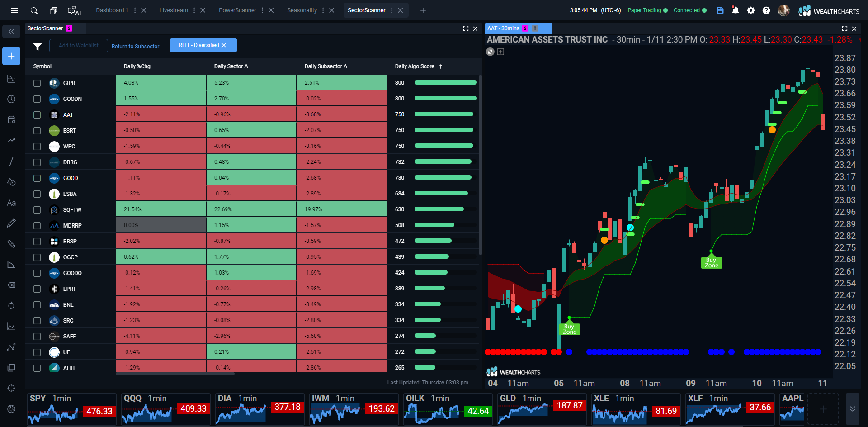Open the filter funnel in SectorScanner
Image resolution: width=868 pixels, height=427 pixels.
pyautogui.click(x=38, y=46)
